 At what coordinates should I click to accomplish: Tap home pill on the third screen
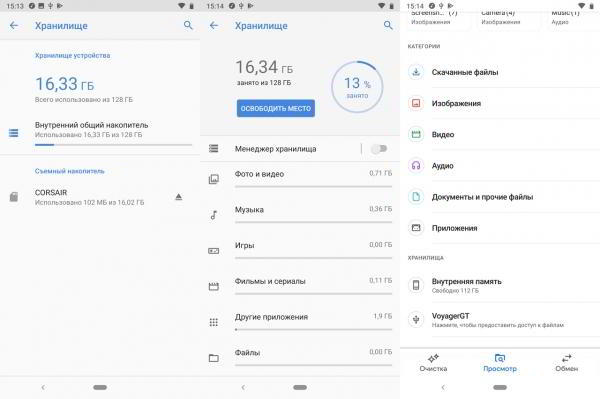point(500,387)
